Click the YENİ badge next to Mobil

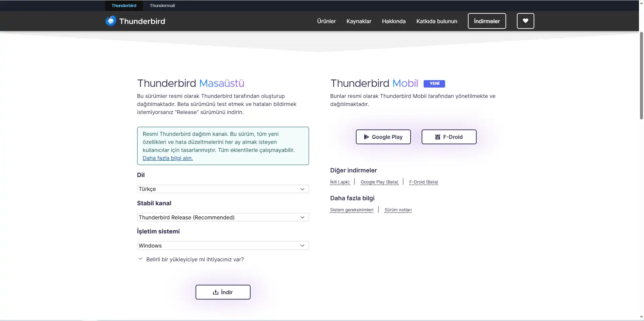tap(434, 84)
